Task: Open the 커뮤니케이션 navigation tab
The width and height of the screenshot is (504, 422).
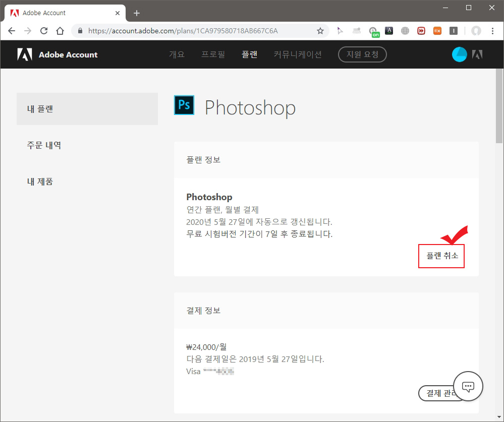Action: (x=298, y=54)
